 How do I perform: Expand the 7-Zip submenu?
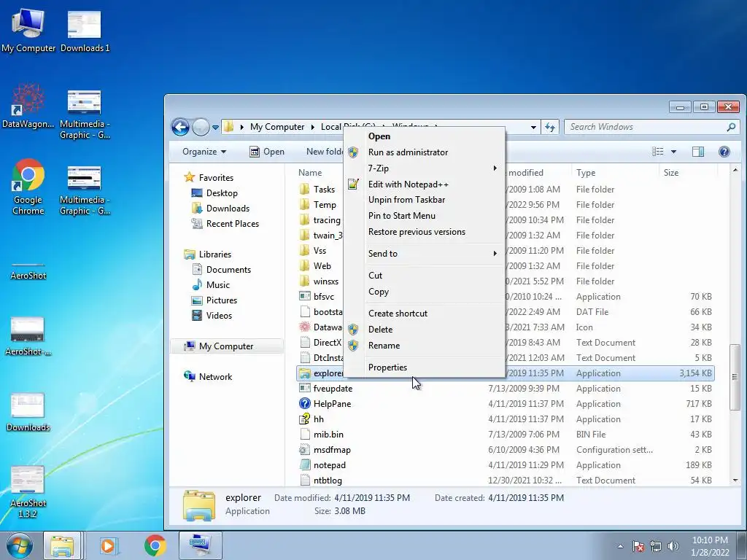(424, 168)
